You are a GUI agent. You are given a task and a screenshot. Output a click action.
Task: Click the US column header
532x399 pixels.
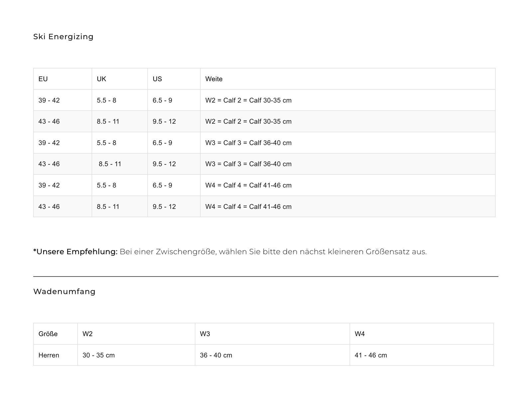(157, 79)
